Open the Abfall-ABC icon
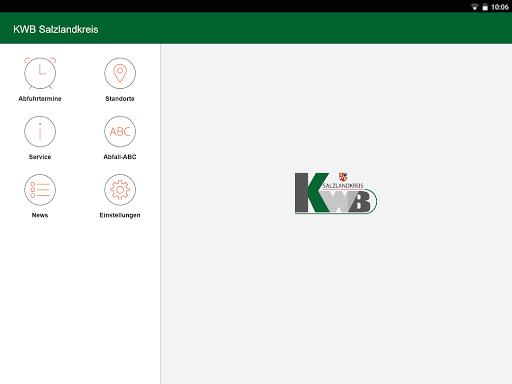This screenshot has height=384, width=512. pyautogui.click(x=120, y=132)
